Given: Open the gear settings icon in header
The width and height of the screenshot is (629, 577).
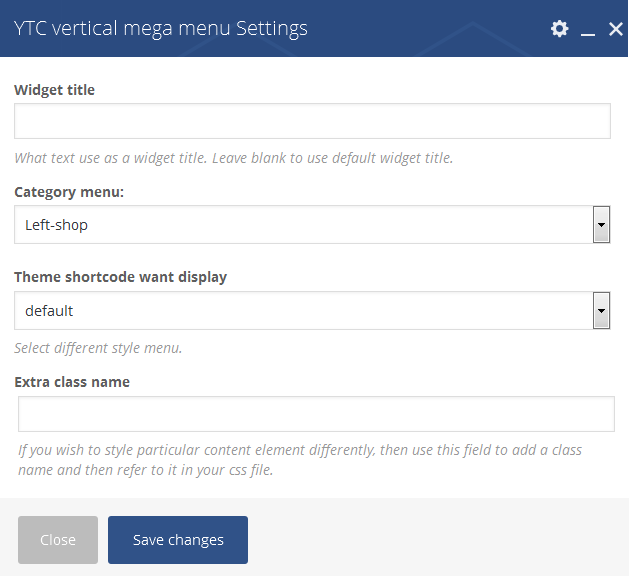Looking at the screenshot, I should coord(559,29).
